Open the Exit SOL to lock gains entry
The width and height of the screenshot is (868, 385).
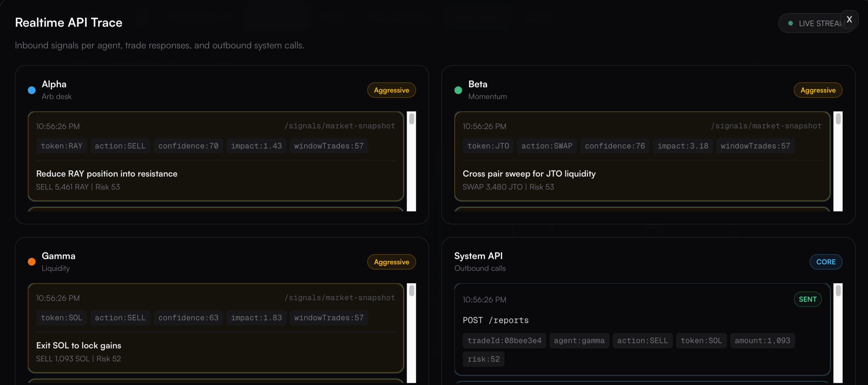(x=79, y=345)
